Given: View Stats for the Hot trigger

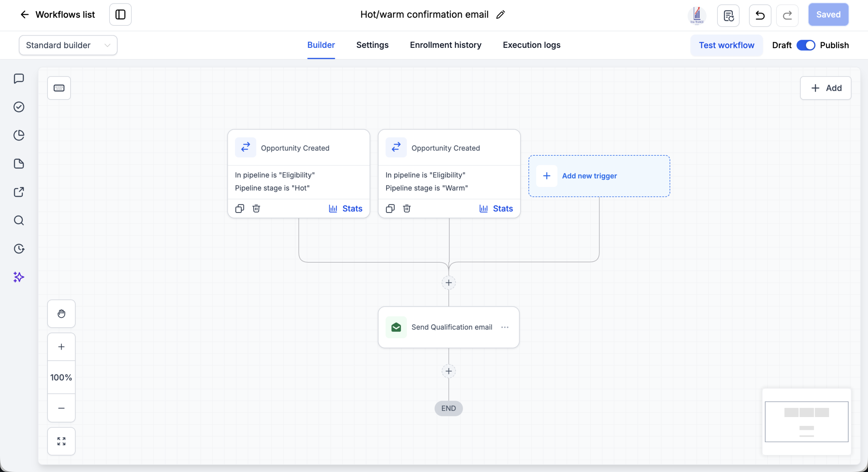Looking at the screenshot, I should (x=346, y=208).
